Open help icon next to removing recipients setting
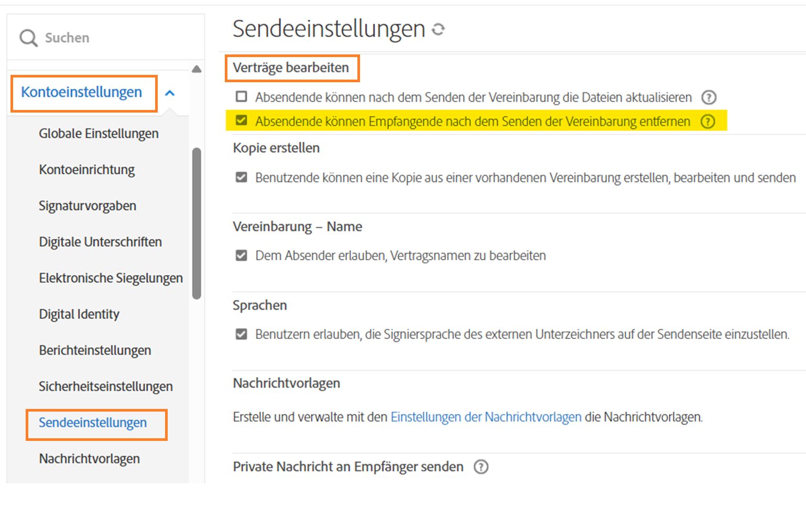This screenshot has height=532, width=806. (707, 121)
